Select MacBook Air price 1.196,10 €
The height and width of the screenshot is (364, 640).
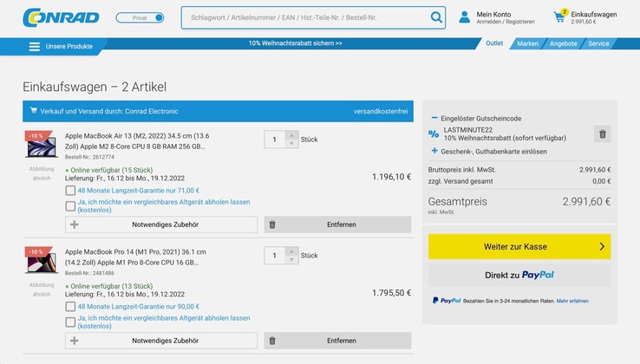point(391,177)
